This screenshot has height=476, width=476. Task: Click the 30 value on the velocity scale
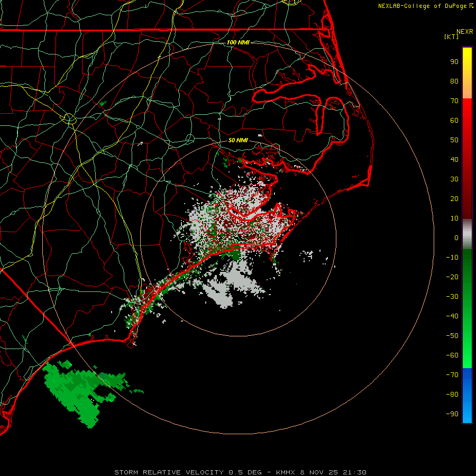click(454, 179)
